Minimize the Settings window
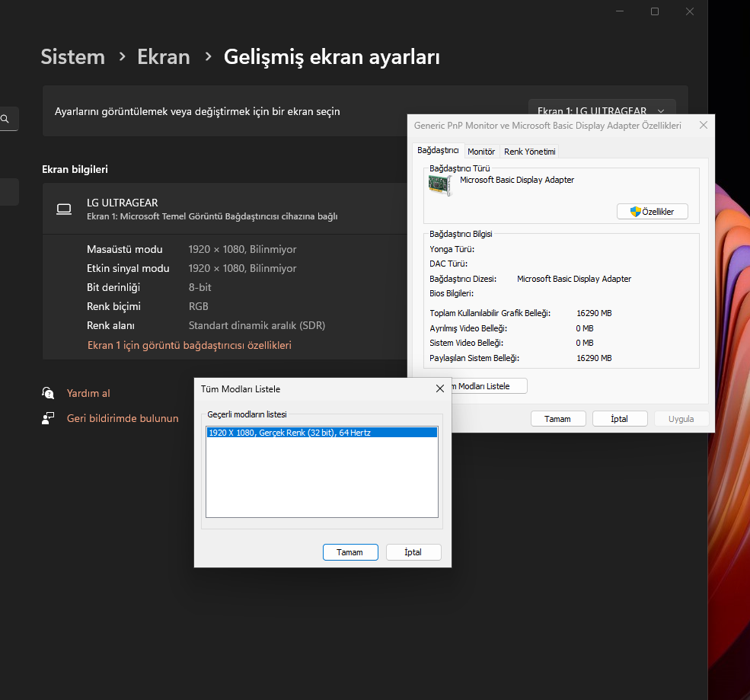The width and height of the screenshot is (750, 700). click(x=620, y=11)
